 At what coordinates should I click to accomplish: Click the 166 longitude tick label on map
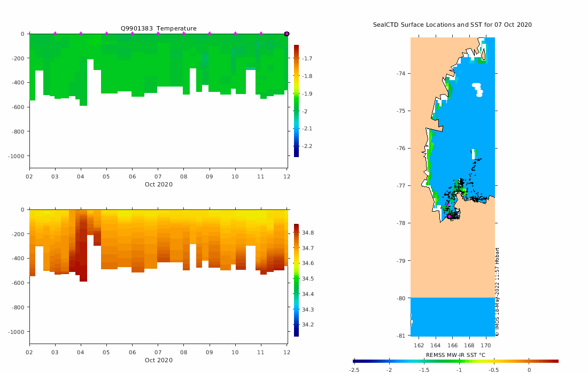point(452,346)
